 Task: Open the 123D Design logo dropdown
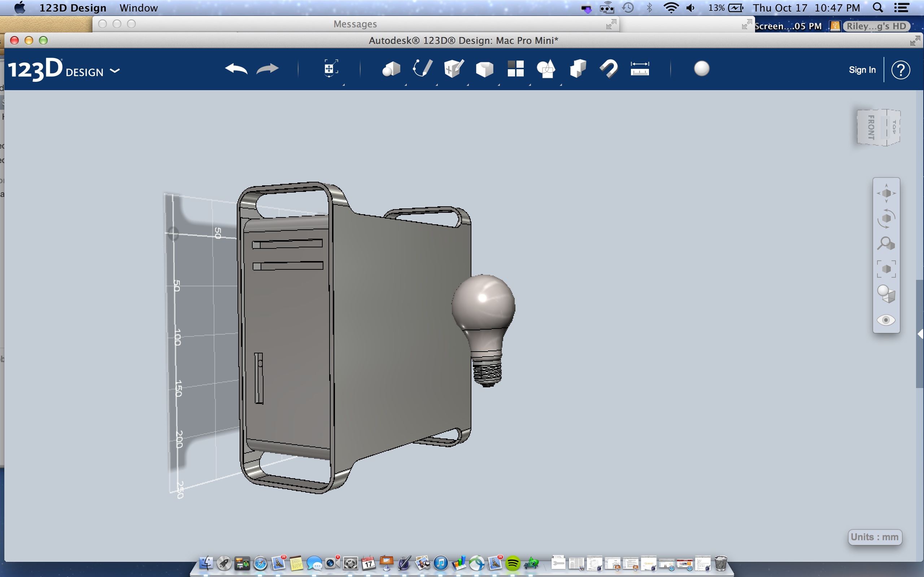[x=114, y=70]
